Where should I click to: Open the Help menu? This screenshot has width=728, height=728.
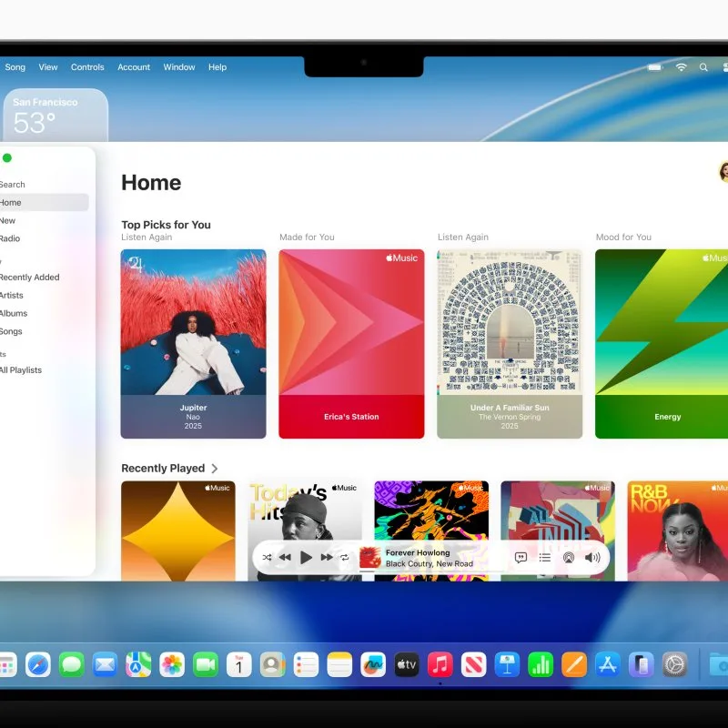pyautogui.click(x=217, y=66)
